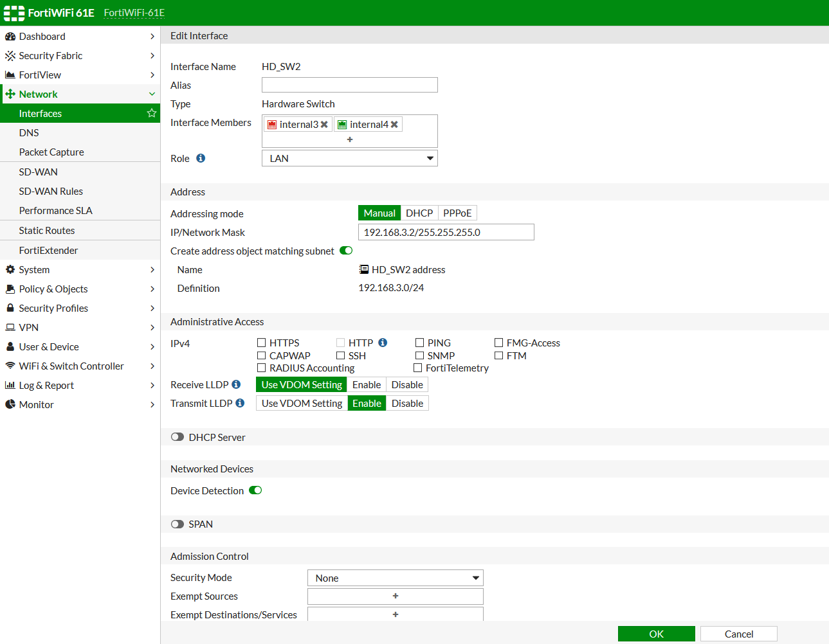829x644 pixels.
Task: Enable the HTTPS administrative access checkbox
Action: (x=262, y=343)
